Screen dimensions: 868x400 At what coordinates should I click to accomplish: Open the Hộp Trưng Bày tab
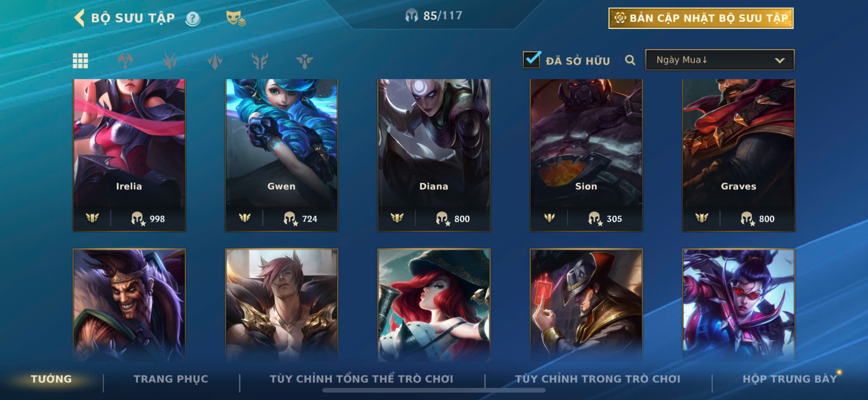[x=789, y=379]
